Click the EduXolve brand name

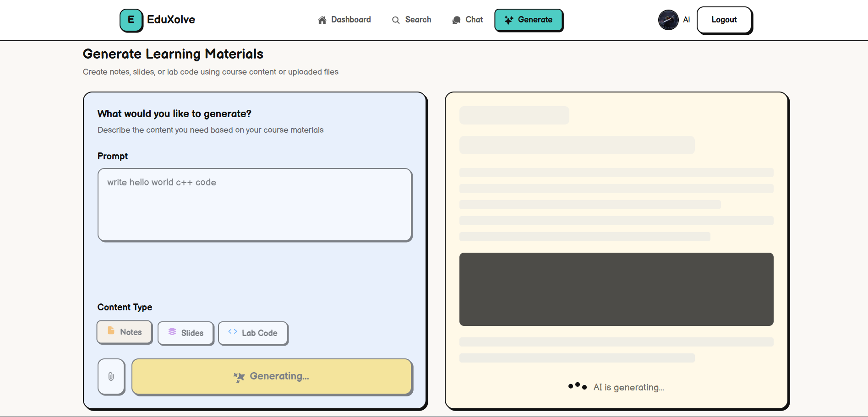(171, 20)
